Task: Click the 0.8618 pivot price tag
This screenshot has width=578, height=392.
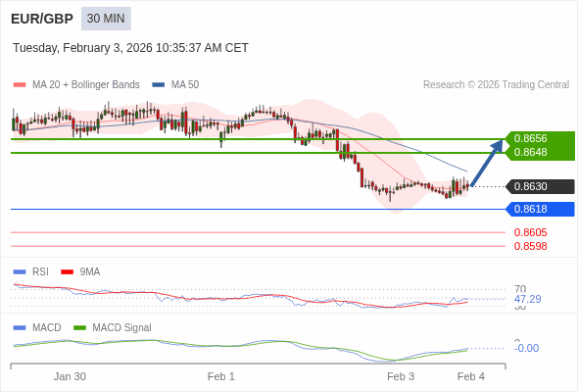Action: tap(541, 209)
